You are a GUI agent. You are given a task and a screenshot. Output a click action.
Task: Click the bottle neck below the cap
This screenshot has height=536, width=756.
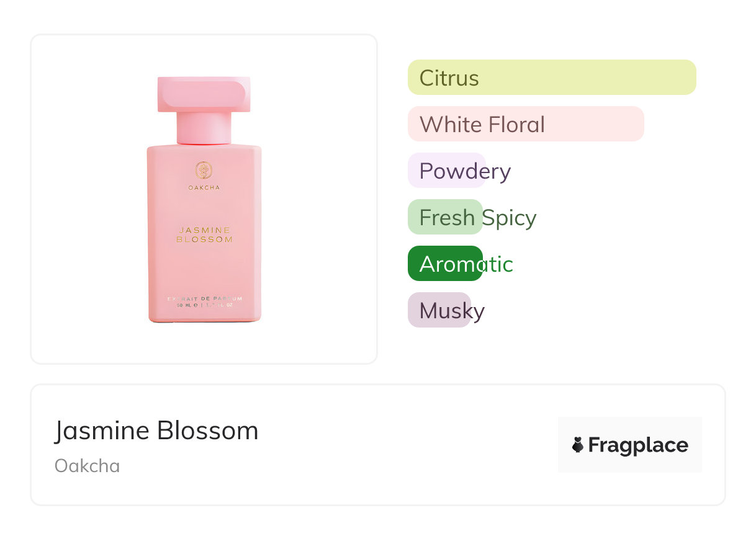pyautogui.click(x=204, y=128)
